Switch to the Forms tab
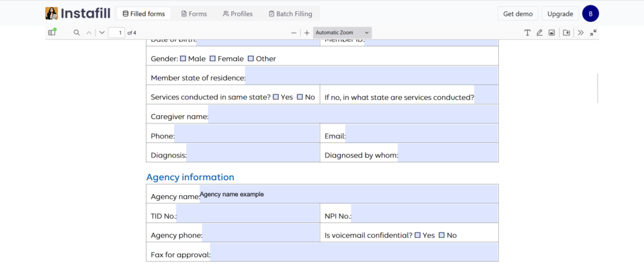The image size is (644, 267). 194,14
